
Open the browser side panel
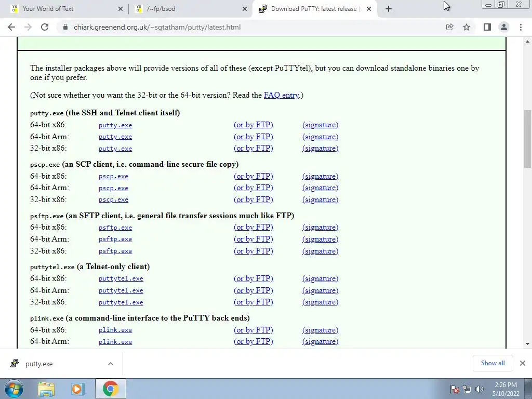(x=487, y=27)
